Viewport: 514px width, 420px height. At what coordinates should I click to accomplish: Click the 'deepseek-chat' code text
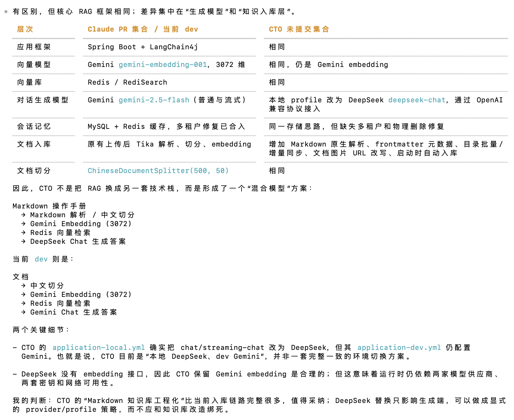[417, 100]
